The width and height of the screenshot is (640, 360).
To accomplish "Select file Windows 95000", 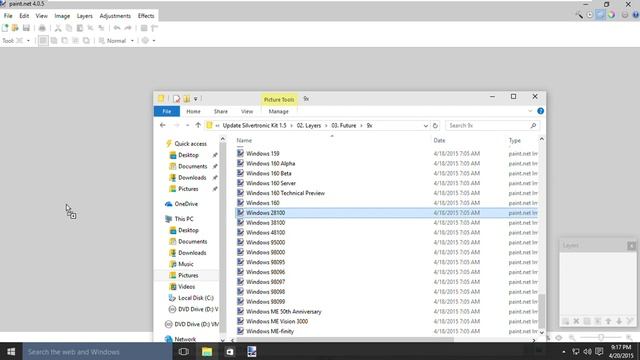I will pos(265,242).
